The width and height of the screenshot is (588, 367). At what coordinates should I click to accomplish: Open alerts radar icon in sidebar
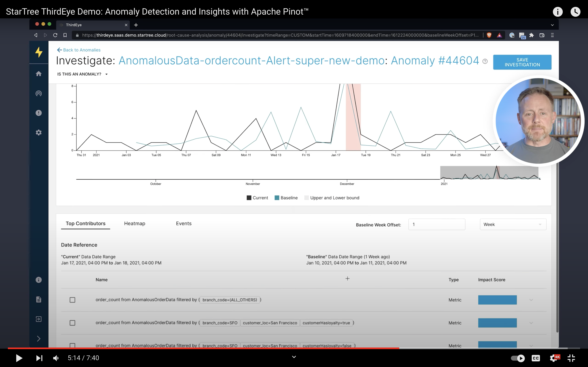pos(39,93)
